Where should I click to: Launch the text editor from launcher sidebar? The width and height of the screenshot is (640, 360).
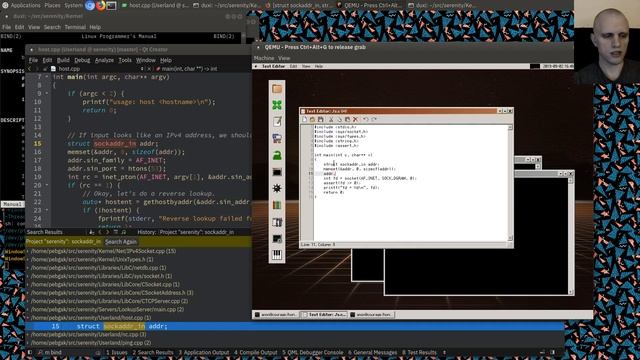click(277, 122)
